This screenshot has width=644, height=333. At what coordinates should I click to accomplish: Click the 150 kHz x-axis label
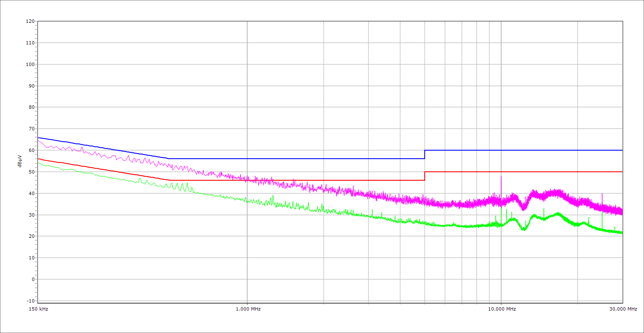point(38,309)
